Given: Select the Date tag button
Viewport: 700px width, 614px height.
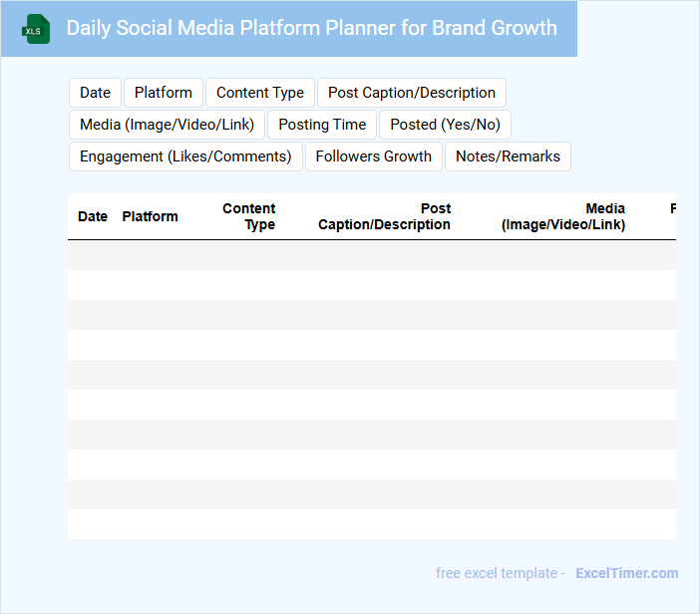Looking at the screenshot, I should click(95, 93).
